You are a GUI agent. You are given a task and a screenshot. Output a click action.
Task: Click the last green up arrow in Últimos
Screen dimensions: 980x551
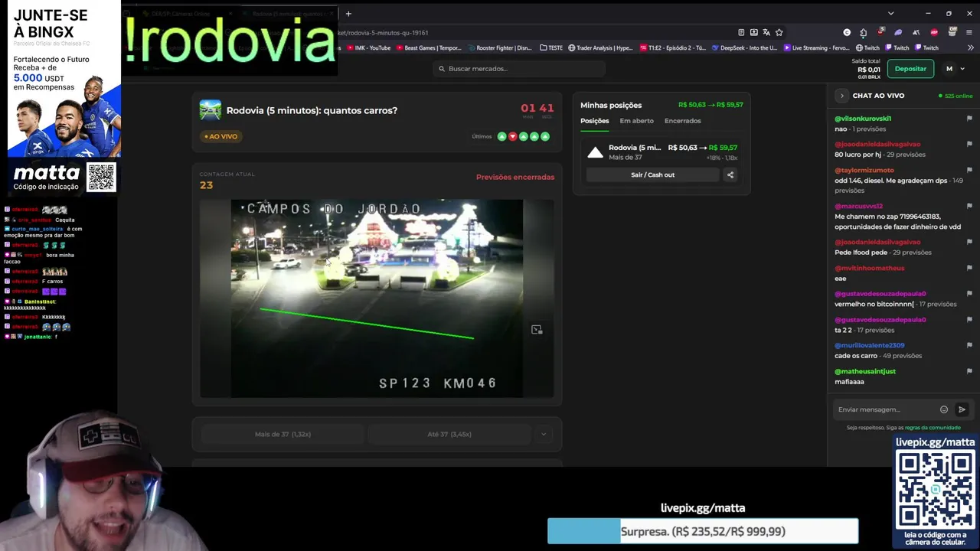pyautogui.click(x=545, y=136)
